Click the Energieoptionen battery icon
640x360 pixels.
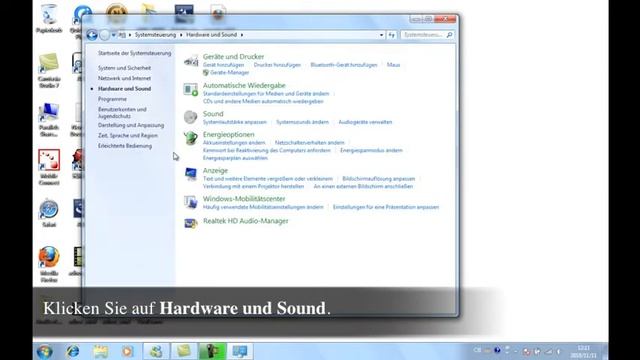191,138
